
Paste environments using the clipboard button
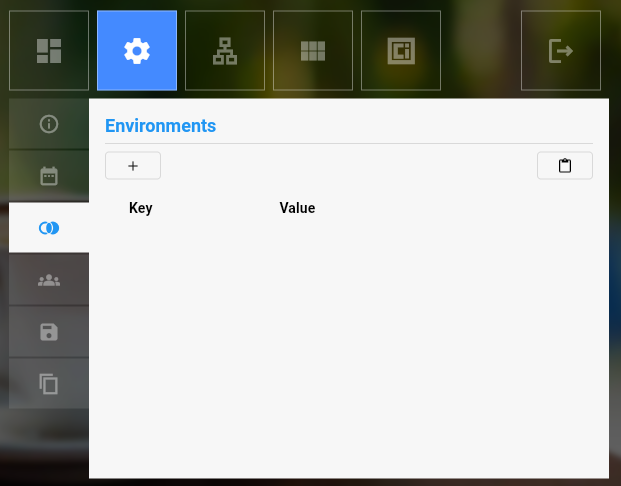[565, 166]
